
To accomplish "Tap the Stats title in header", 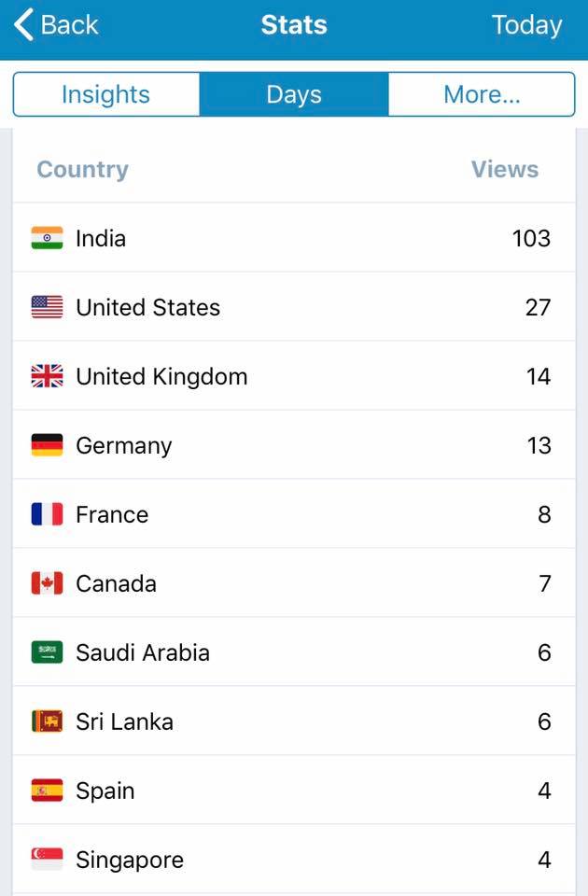I will (294, 25).
